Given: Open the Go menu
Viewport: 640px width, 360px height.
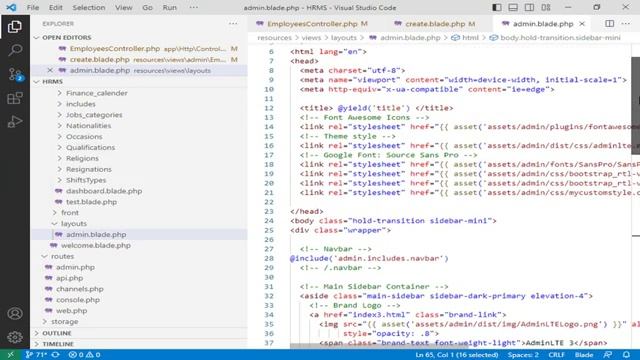Looking at the screenshot, I should (147, 7).
